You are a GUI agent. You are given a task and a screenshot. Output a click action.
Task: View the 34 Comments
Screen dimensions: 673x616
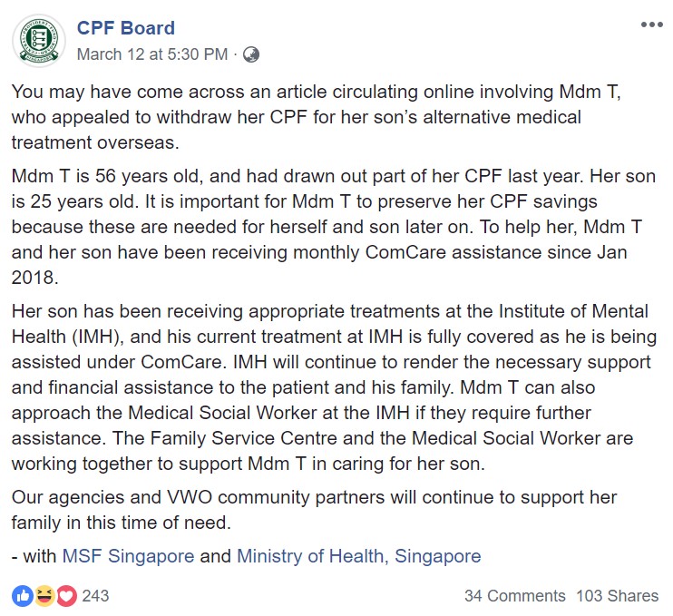point(514,596)
